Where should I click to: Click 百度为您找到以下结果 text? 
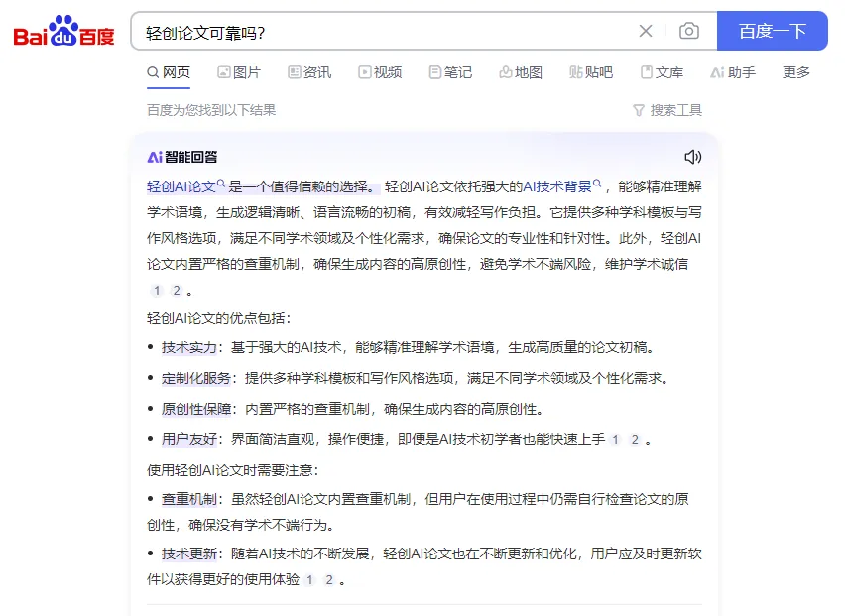click(211, 110)
